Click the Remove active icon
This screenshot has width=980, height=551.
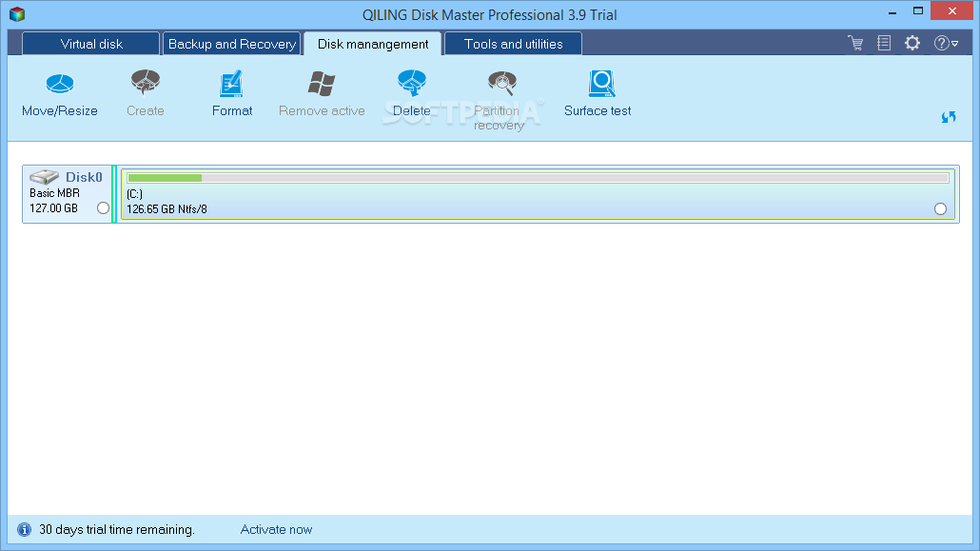pos(322,83)
